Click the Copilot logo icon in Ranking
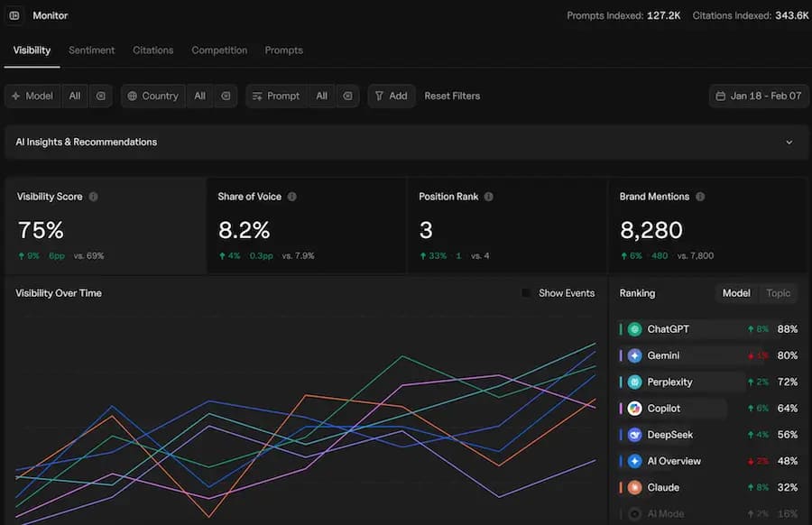This screenshot has width=812, height=525. click(634, 409)
